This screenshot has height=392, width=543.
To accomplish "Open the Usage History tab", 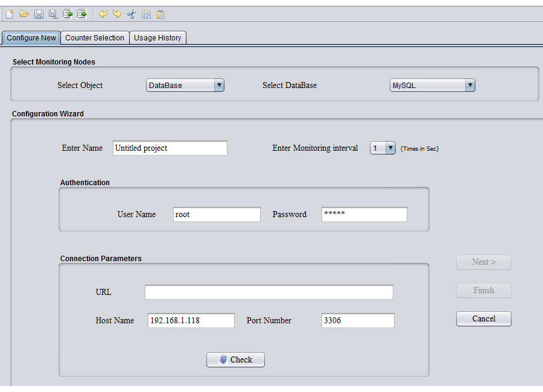I will click(x=157, y=38).
